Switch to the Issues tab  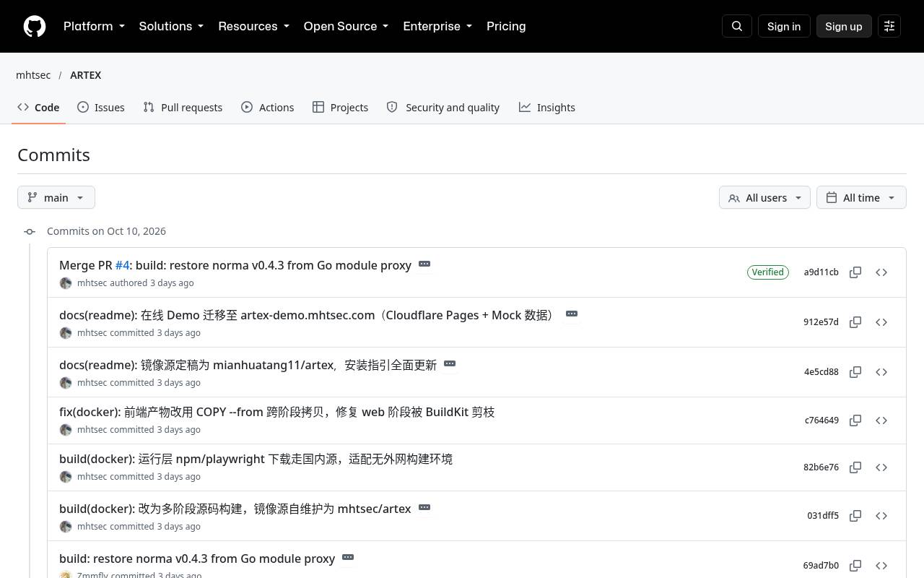pyautogui.click(x=101, y=107)
